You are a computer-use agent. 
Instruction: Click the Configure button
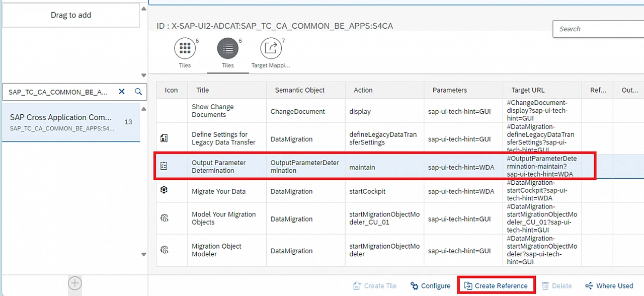click(430, 285)
